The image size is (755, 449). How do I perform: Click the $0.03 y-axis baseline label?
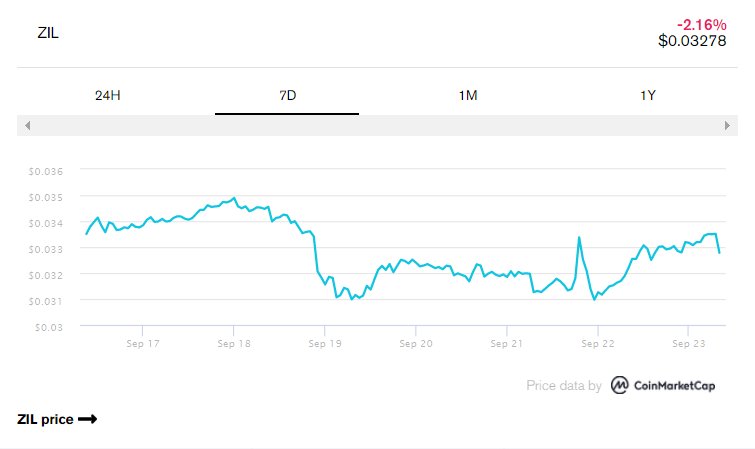click(49, 326)
